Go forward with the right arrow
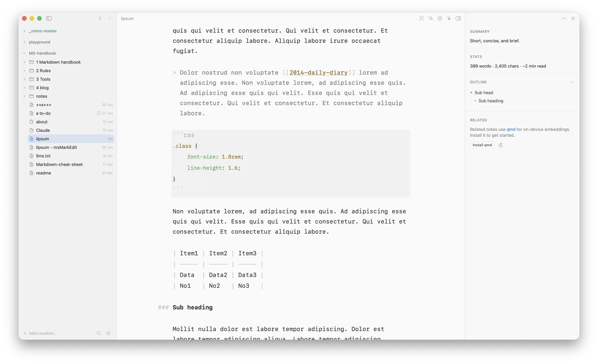Image resolution: width=598 pixels, height=364 pixels. tap(110, 18)
